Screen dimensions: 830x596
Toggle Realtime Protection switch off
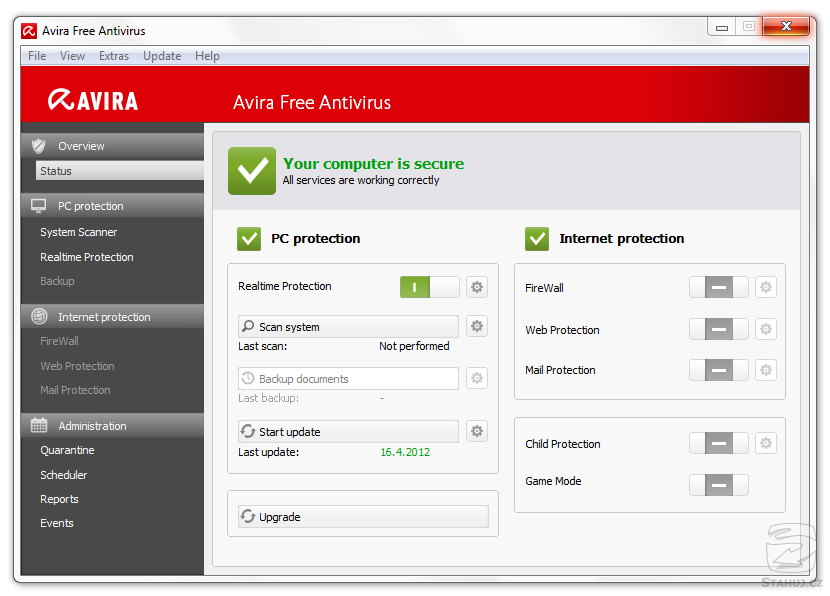point(429,287)
